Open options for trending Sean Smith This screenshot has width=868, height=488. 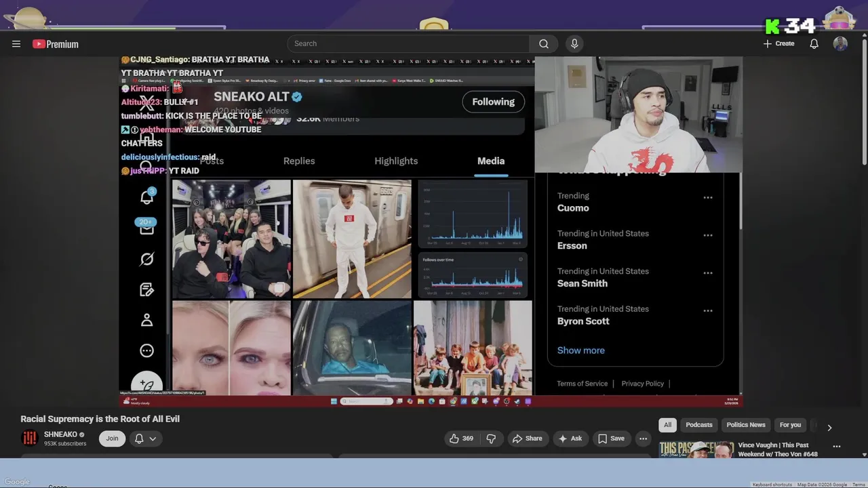click(708, 273)
